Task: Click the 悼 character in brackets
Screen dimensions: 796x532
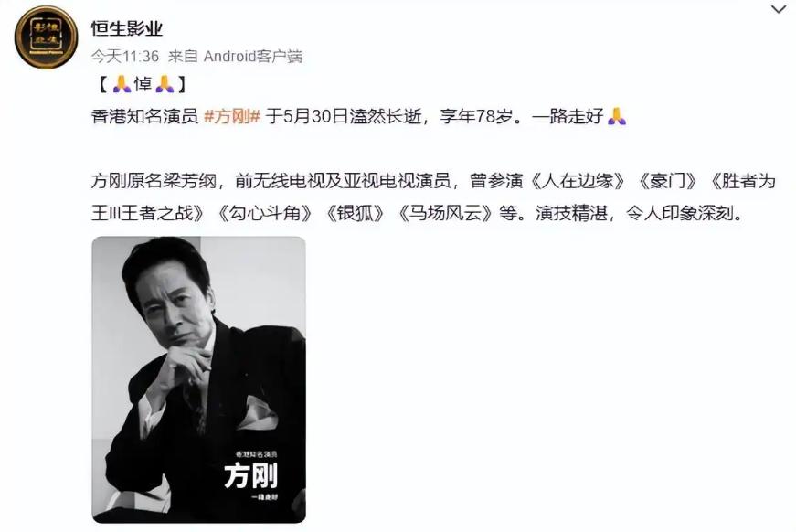Action: point(143,84)
